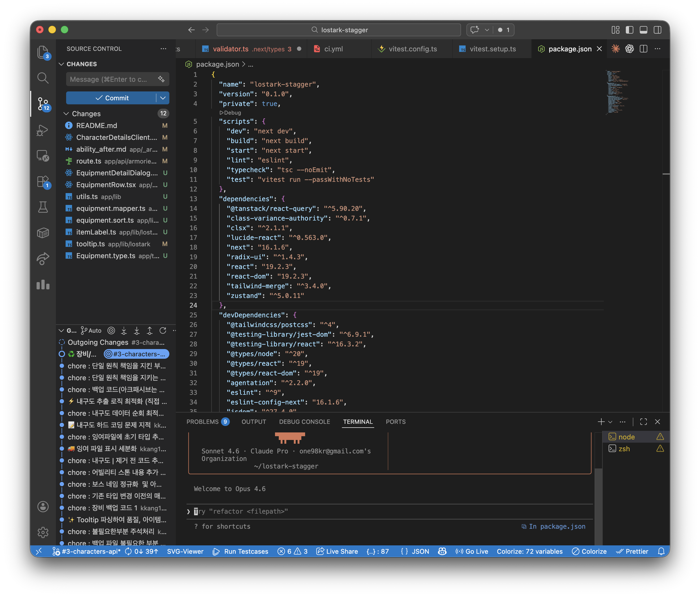Open editor More Actions ellipsis
700x597 pixels.
point(658,49)
